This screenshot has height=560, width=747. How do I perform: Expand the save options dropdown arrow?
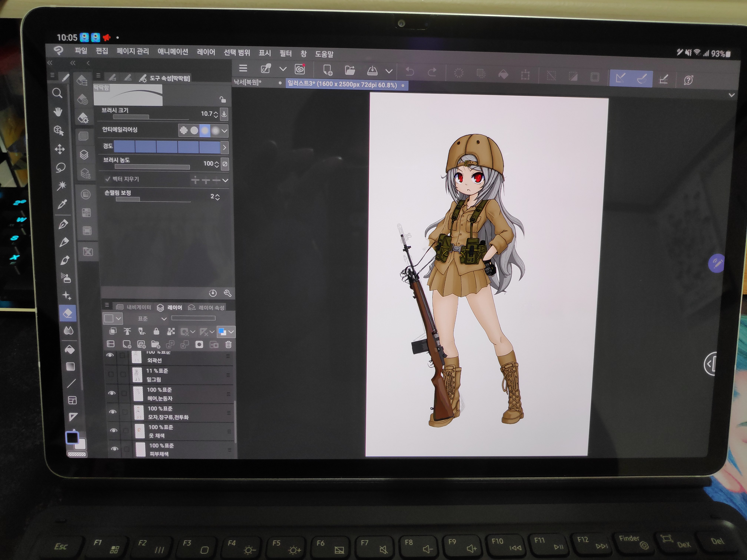pos(389,71)
